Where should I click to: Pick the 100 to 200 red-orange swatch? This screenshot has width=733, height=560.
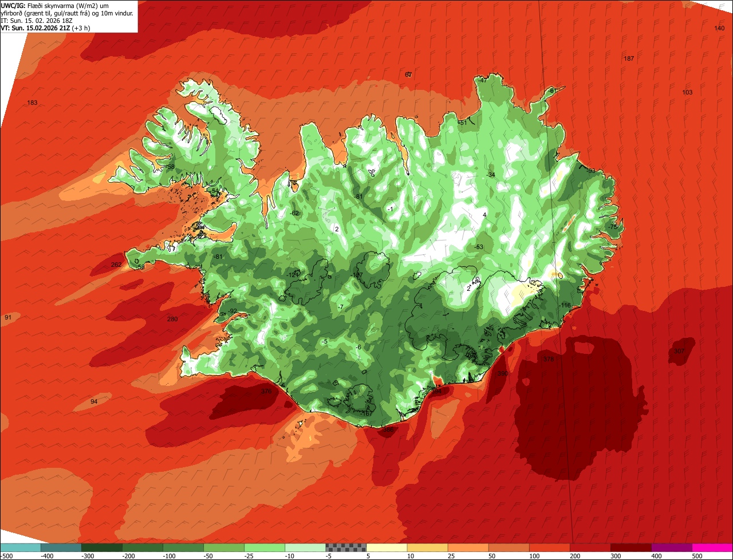point(549,547)
